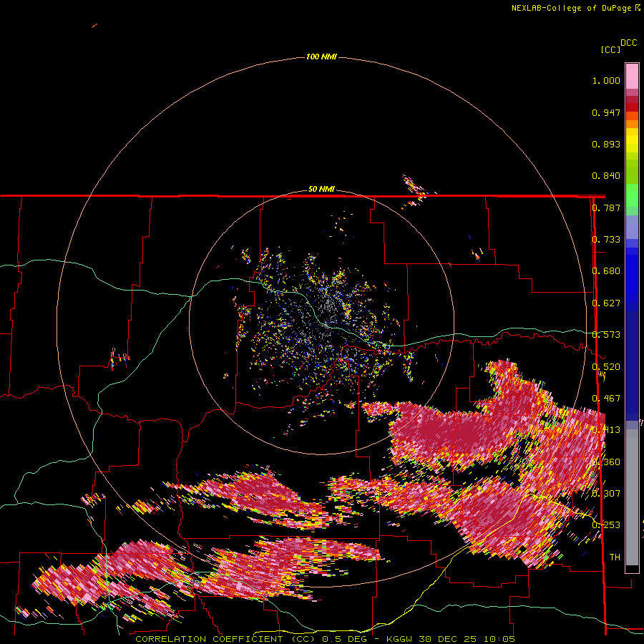The height and width of the screenshot is (644, 644).
Task: Click the 0.787 legend value
Action: pos(606,208)
